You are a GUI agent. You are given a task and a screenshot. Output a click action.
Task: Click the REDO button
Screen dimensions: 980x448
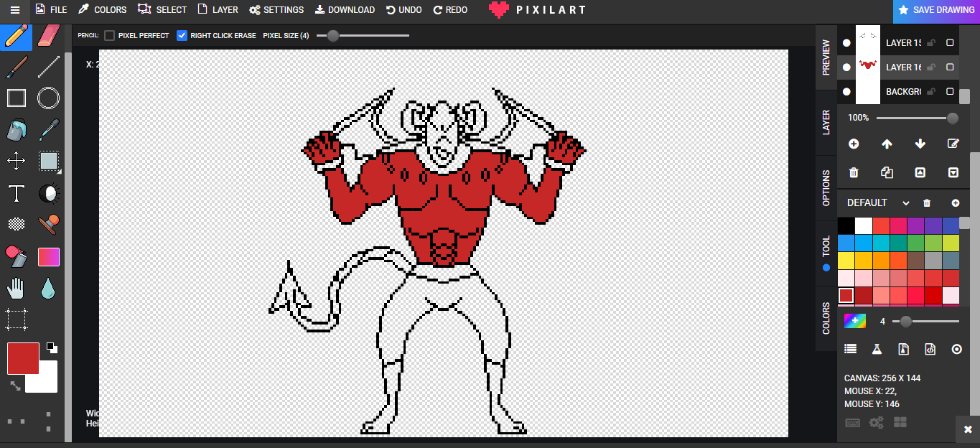tap(450, 10)
